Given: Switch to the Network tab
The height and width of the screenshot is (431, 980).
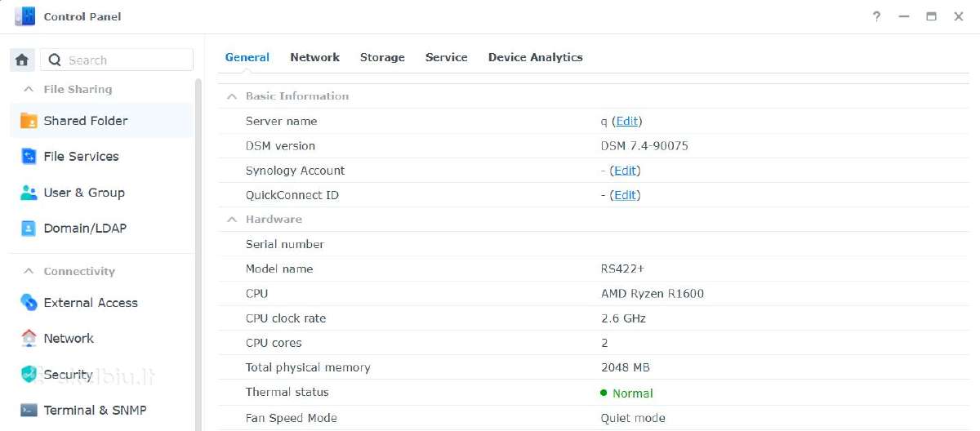Looking at the screenshot, I should click(314, 57).
